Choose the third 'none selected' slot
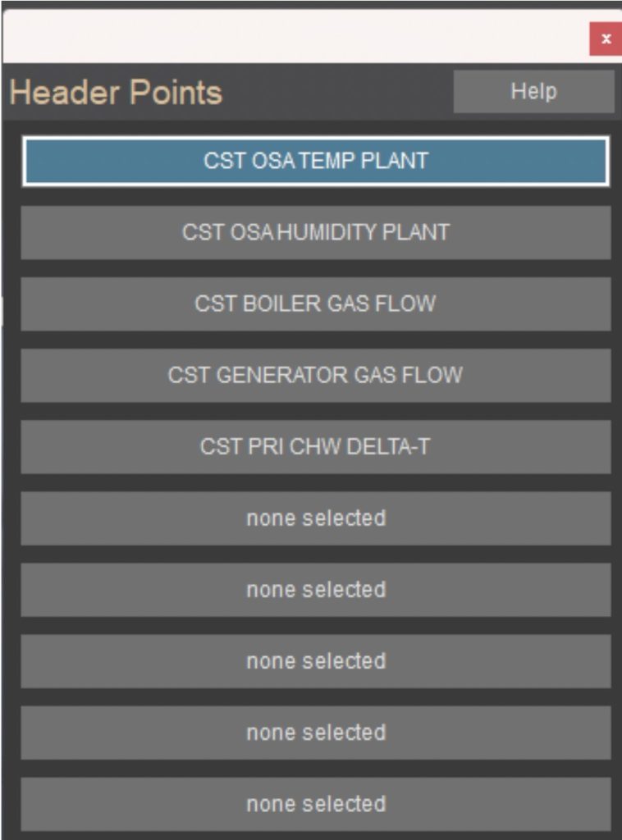Screen dimensions: 622x840 click(x=315, y=661)
